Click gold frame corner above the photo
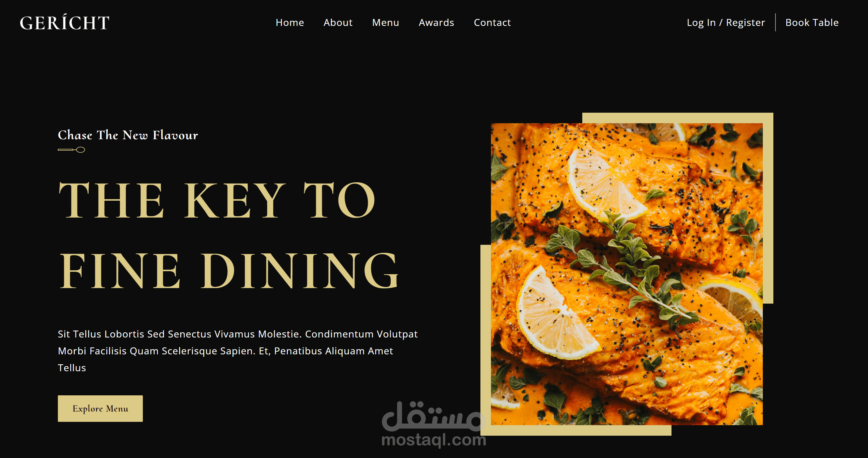 point(678,118)
